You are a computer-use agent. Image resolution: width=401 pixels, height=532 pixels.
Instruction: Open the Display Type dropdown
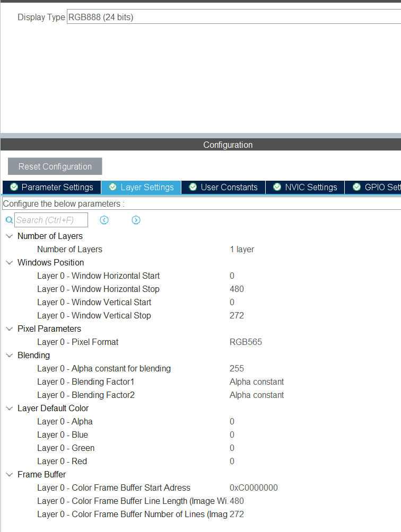pyautogui.click(x=233, y=17)
